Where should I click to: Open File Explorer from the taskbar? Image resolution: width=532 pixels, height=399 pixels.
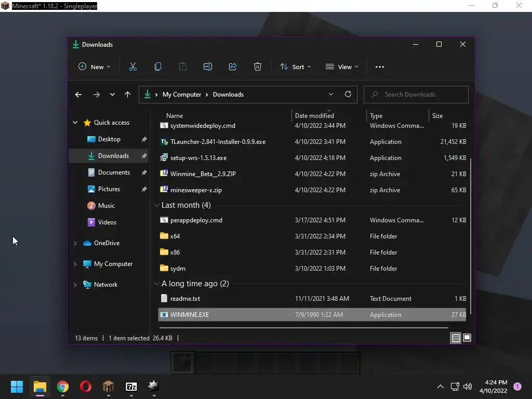(x=39, y=387)
